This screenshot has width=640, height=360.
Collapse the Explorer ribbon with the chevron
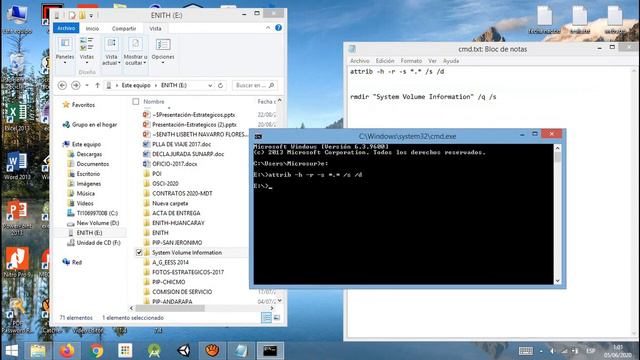point(268,28)
